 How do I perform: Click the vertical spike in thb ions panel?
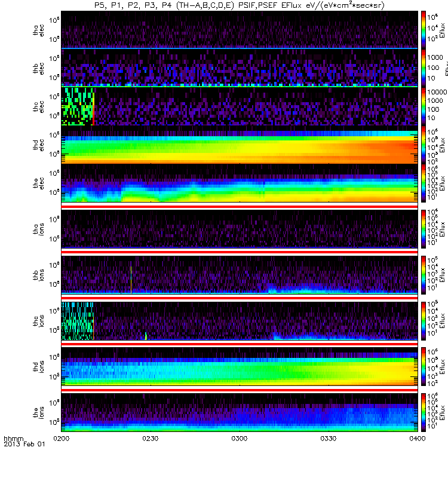pyautogui.click(x=131, y=280)
